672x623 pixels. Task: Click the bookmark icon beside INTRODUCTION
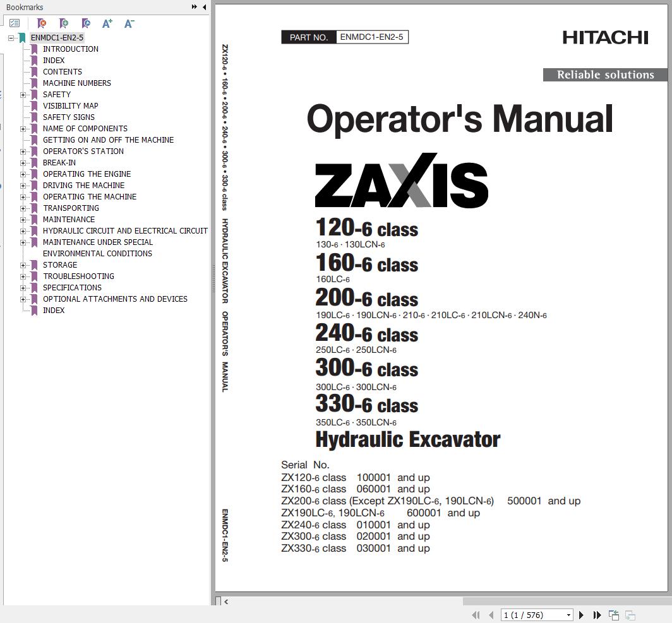34,49
